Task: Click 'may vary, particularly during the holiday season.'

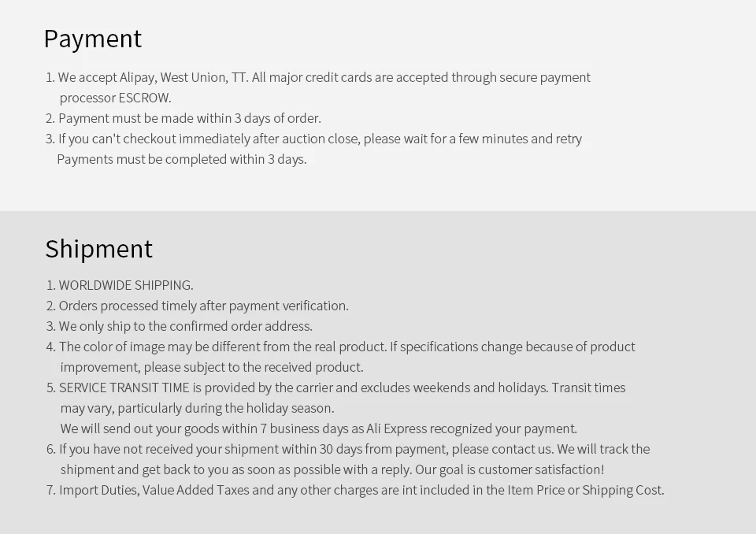Action: (197, 409)
